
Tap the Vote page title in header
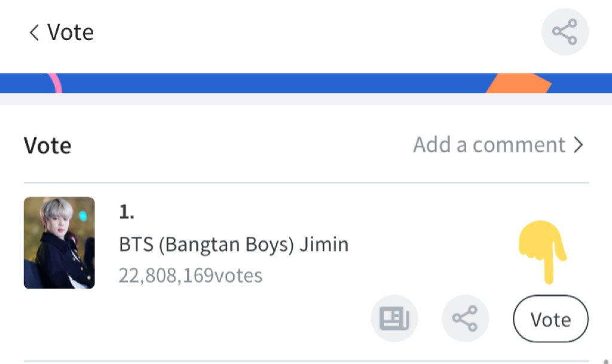(71, 32)
